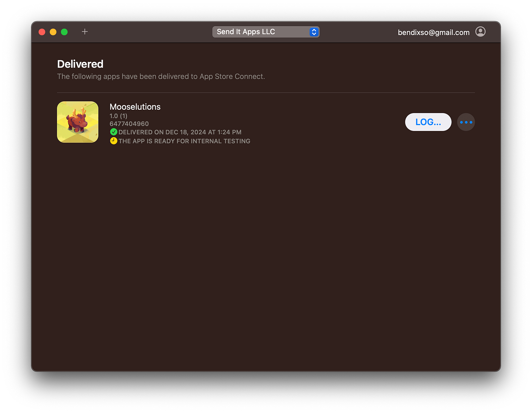Click the Ready for Internal Testing status text

tap(184, 141)
